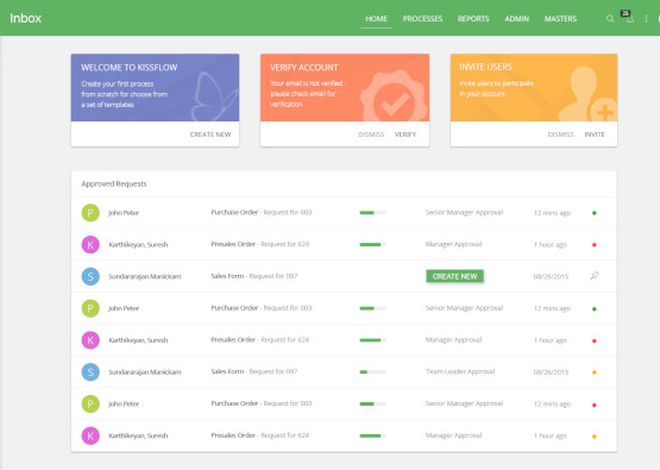Viewport: 660px width, 470px height.
Task: Click 08/26/2015 date next to the pin icon
Action: click(551, 276)
